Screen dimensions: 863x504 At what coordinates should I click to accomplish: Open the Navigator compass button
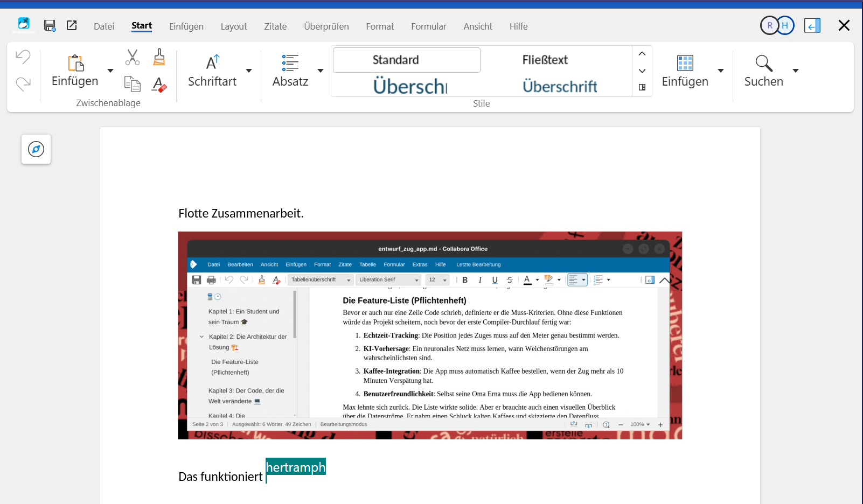pos(36,149)
